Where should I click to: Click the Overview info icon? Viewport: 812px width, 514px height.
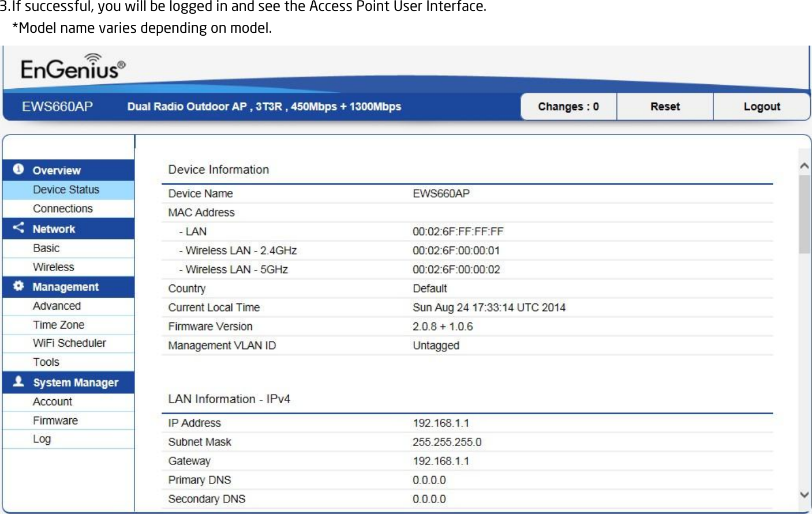pos(18,169)
